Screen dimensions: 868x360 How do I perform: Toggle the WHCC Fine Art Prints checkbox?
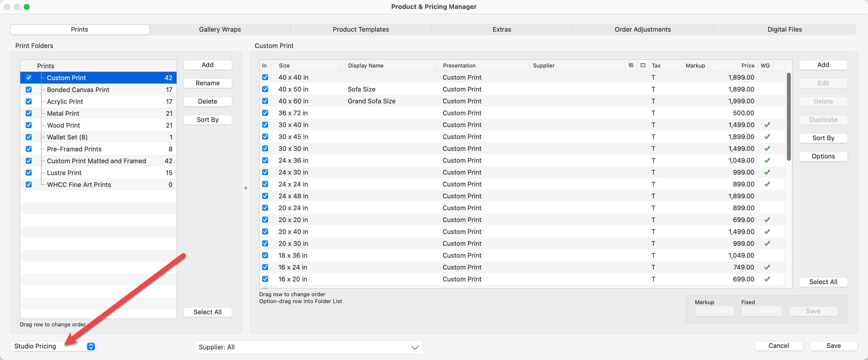29,184
